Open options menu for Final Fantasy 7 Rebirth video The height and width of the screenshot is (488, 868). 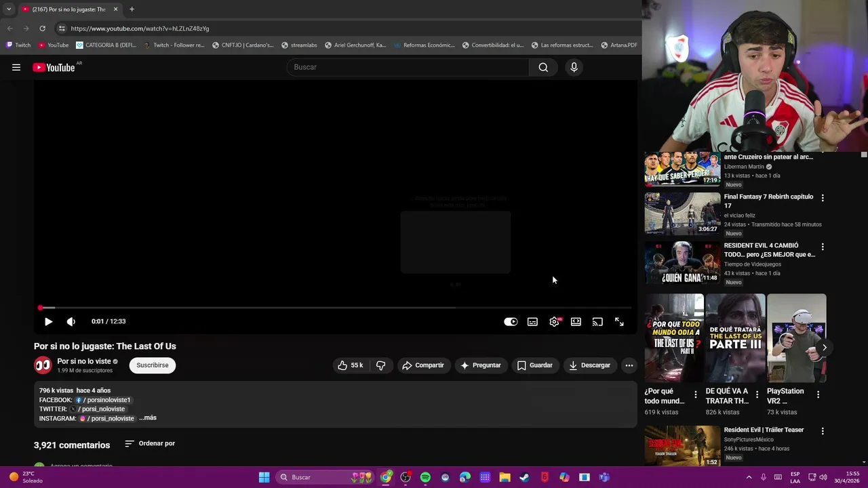[823, 198]
